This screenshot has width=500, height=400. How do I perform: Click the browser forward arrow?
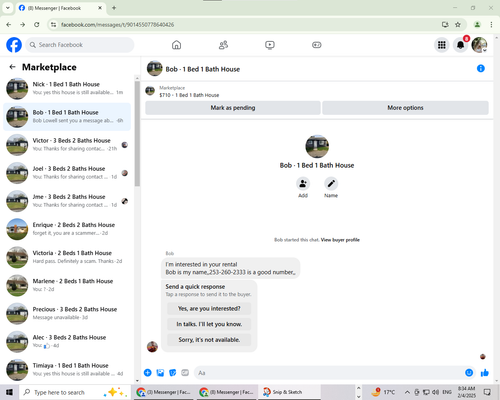(22, 24)
